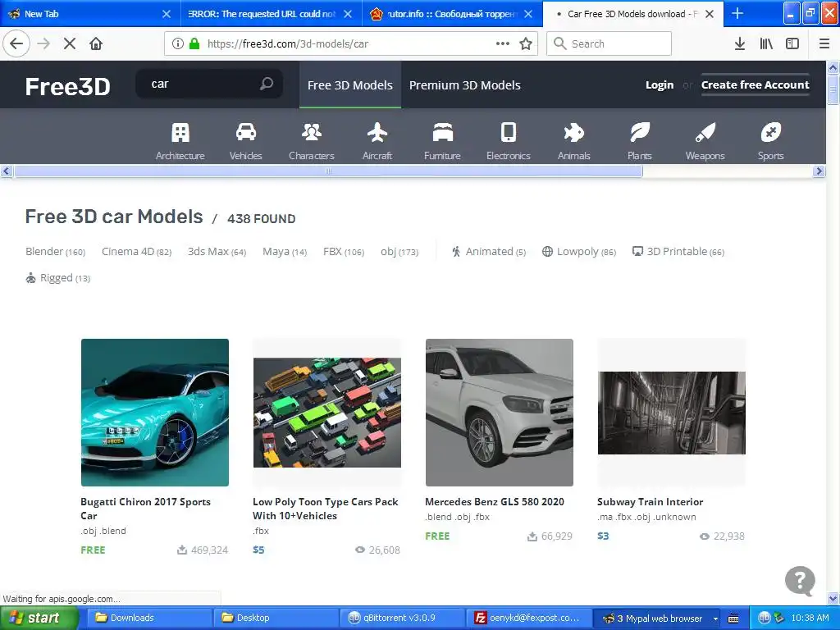Screen dimensions: 840x630
Task: Switch to qBittorrent v3.0.9 in taskbar
Action: point(402,618)
